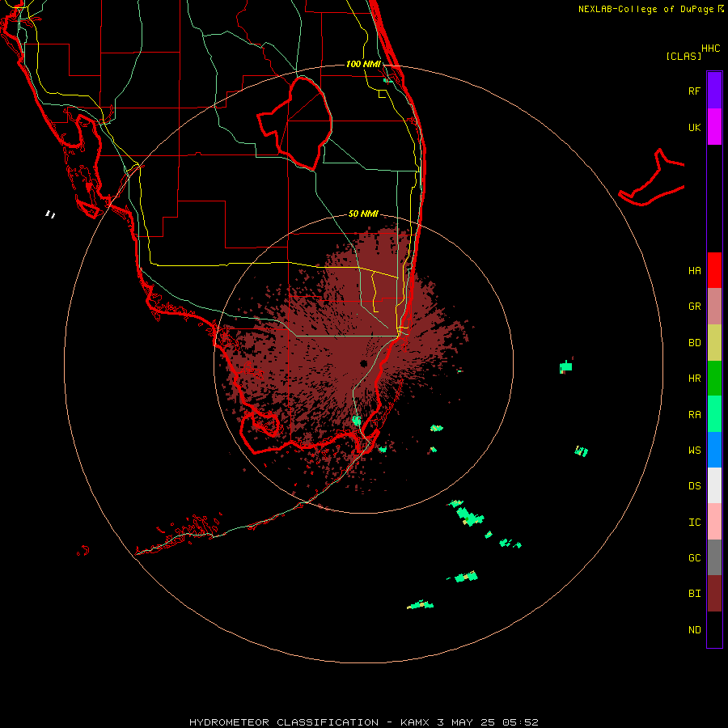Click the "DS" legend label
This screenshot has height=728, width=728.
point(694,486)
